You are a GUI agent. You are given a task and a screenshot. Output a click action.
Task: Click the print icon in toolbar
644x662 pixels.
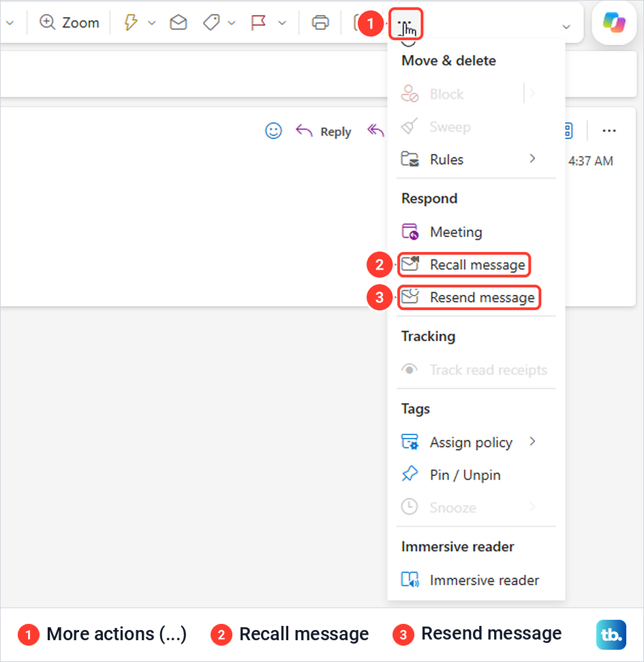point(320,22)
